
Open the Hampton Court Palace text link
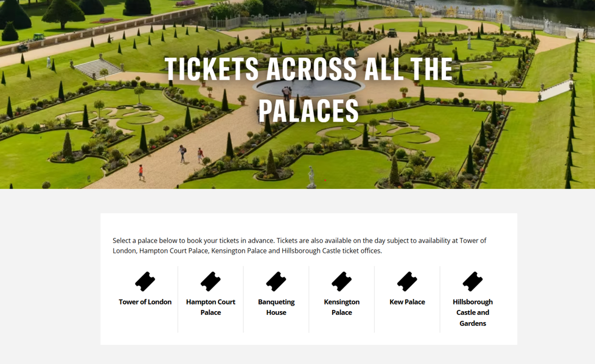pyautogui.click(x=211, y=307)
